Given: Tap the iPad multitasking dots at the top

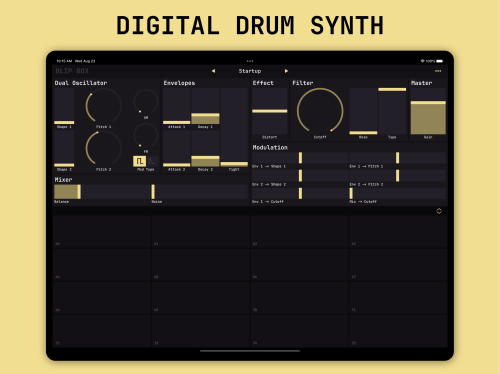Looking at the screenshot, I should click(x=250, y=61).
